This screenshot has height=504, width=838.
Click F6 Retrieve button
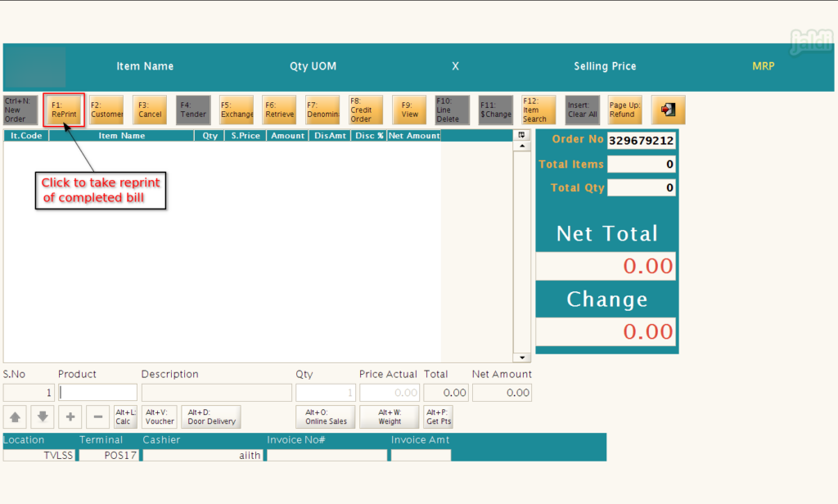[x=280, y=110]
